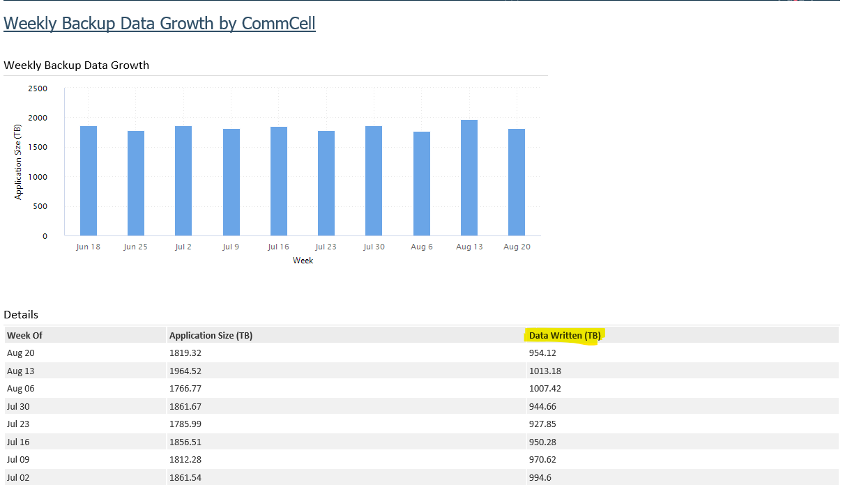Select the Jun 25 bar in the chart

click(136, 183)
